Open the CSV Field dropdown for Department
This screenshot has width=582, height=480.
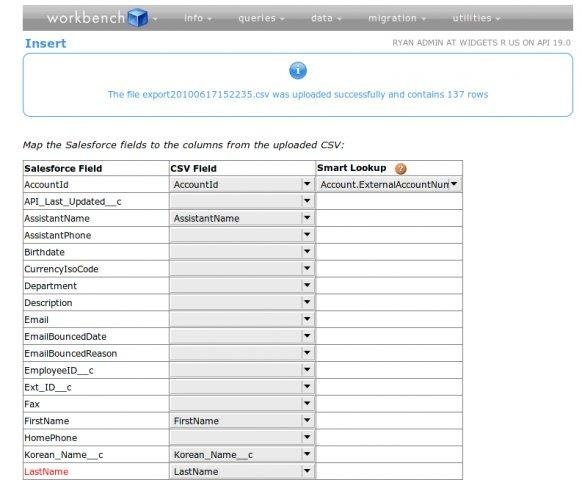click(242, 285)
